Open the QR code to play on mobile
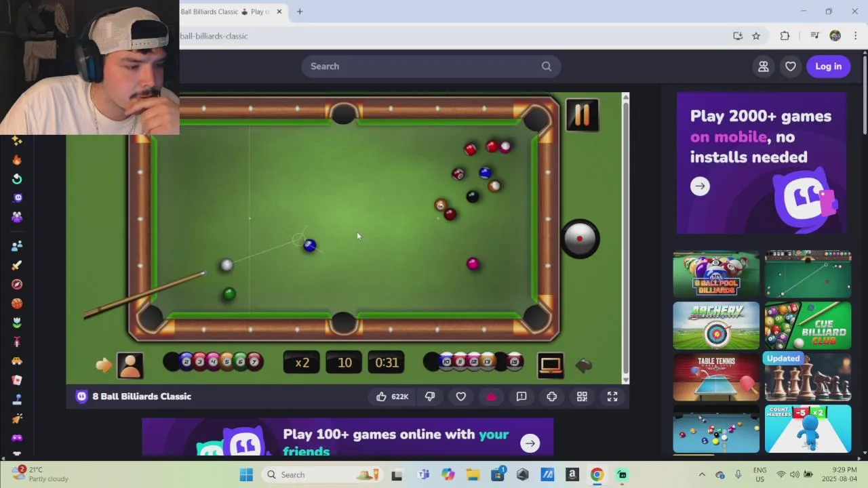Screen dimensions: 868x488 coord(582,396)
